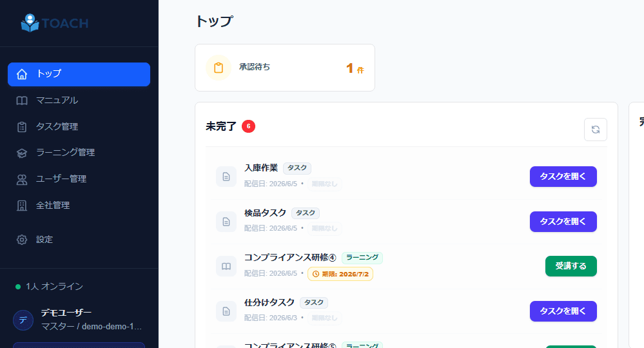Viewport: 644px width, 348px height.
Task: Click the 仕分けタスク title
Action: point(269,302)
